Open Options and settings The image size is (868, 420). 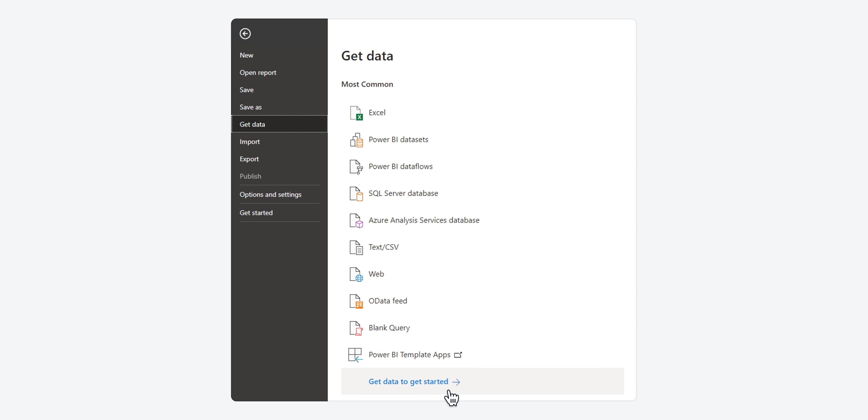[279, 194]
